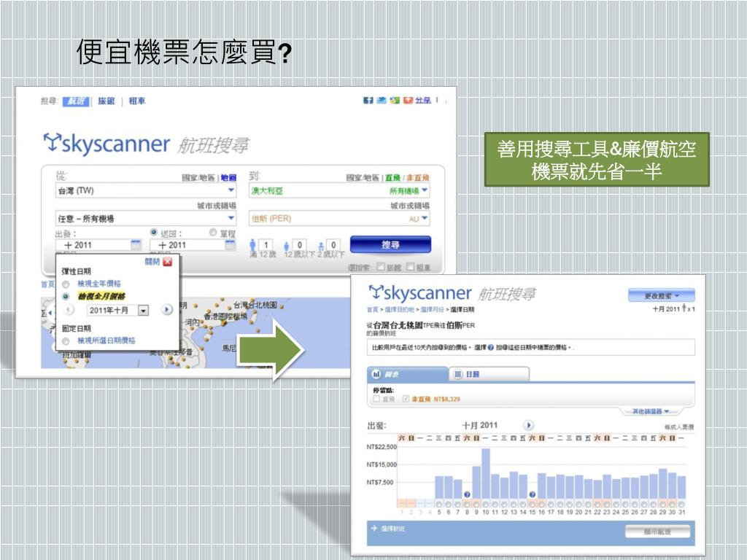Click 首頁 breadcrumb in results window
The height and width of the screenshot is (560, 747).
click(371, 309)
